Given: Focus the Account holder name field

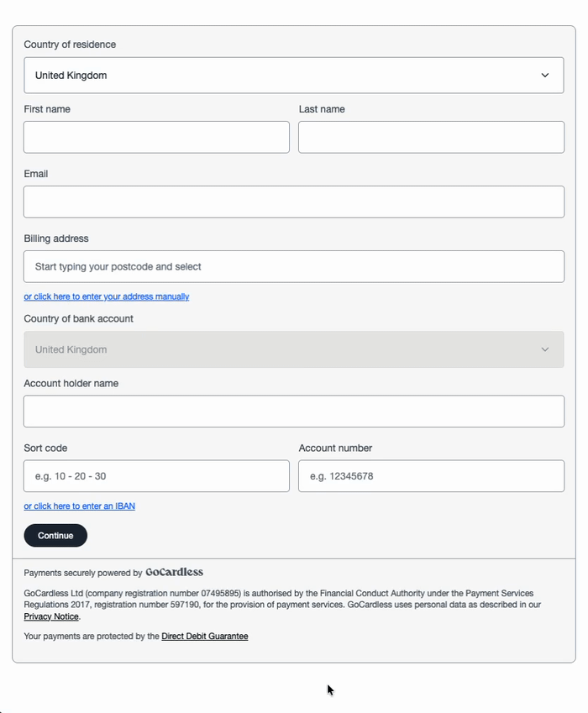Looking at the screenshot, I should 294,411.
